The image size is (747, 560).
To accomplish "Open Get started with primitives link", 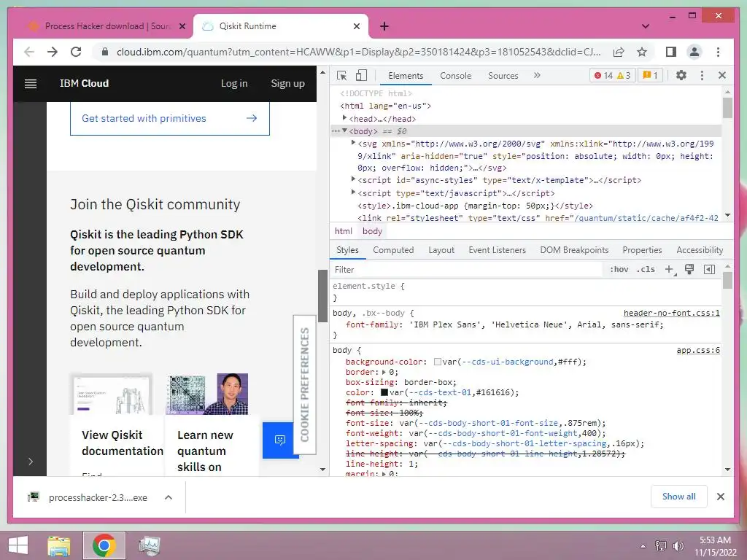I will (169, 118).
